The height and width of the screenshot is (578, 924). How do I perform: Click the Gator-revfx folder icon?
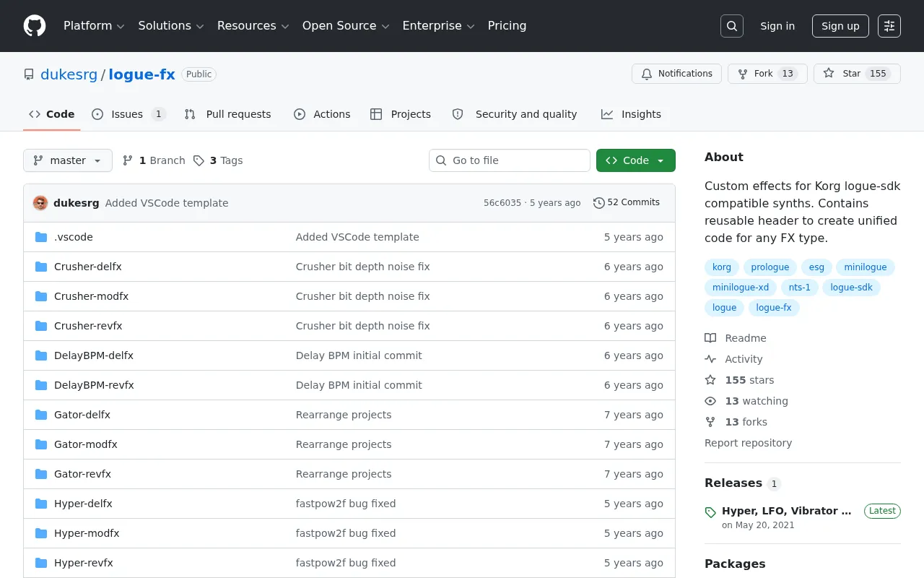41,474
